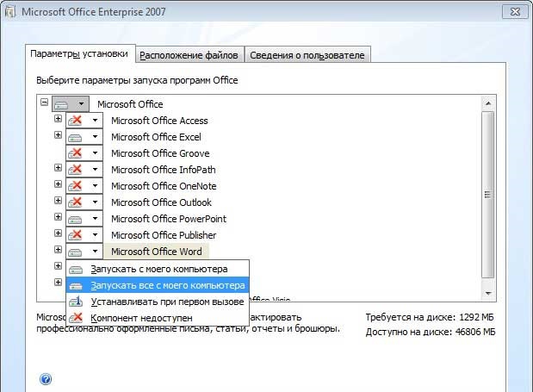Open install-state dropdown for Microsoft Office Outlook
The height and width of the screenshot is (392, 533).
pyautogui.click(x=84, y=202)
